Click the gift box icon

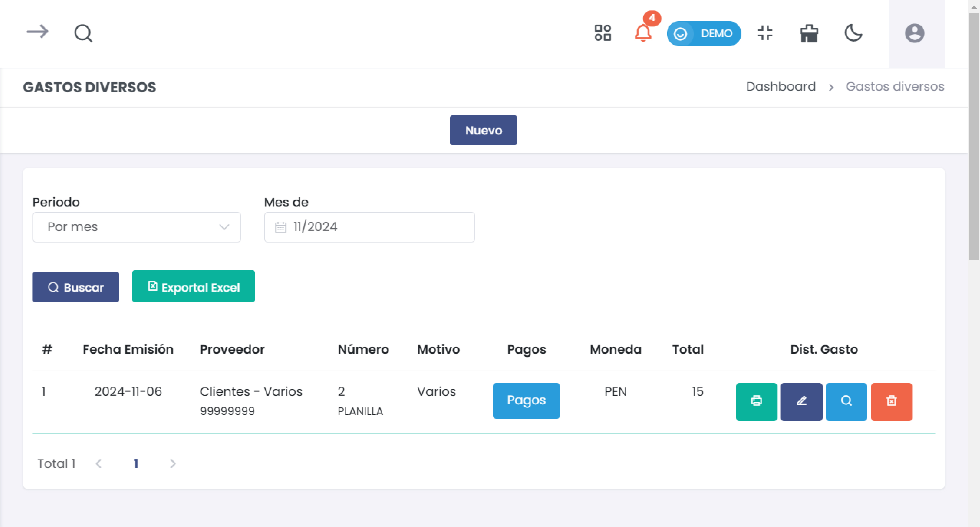click(x=809, y=33)
